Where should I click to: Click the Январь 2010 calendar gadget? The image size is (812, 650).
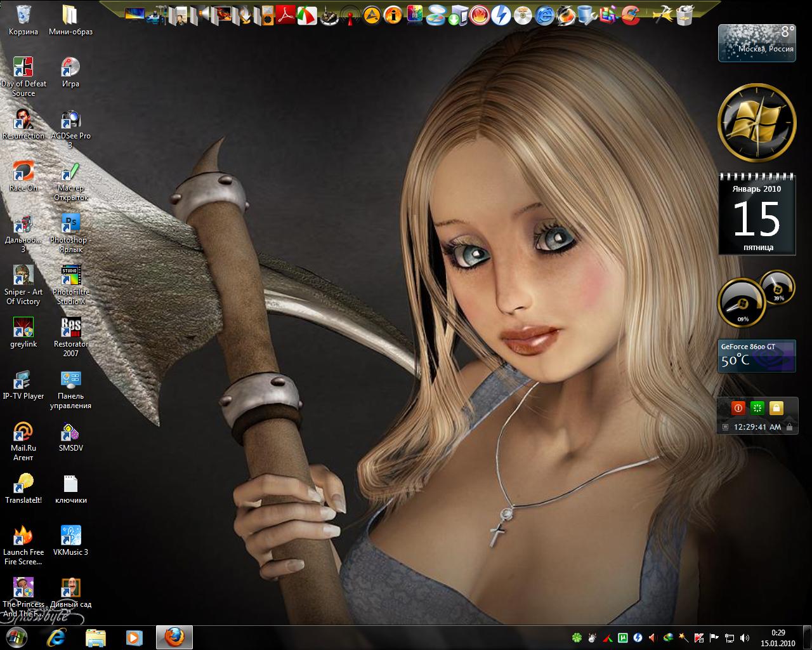[x=757, y=214]
